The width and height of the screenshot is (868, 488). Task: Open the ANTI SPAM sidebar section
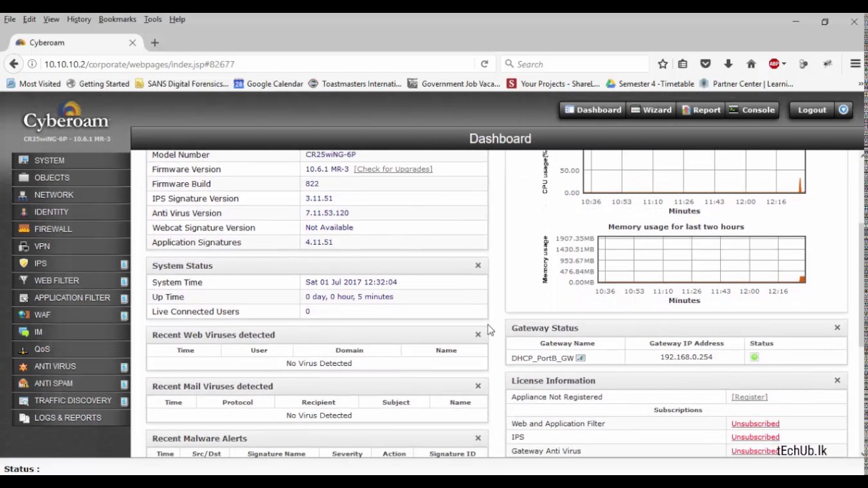pyautogui.click(x=71, y=384)
